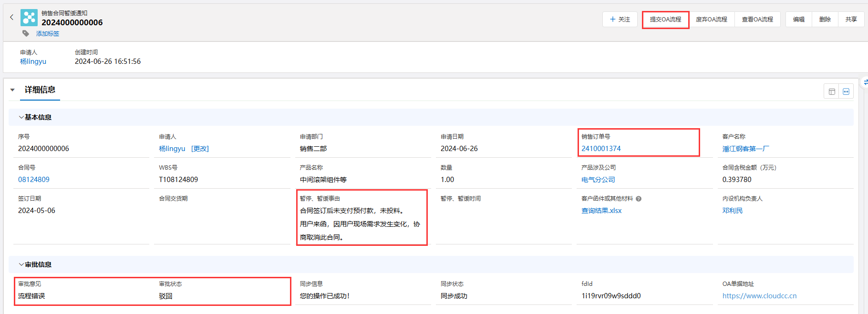Click the 废弃OA流程 button

pos(711,20)
